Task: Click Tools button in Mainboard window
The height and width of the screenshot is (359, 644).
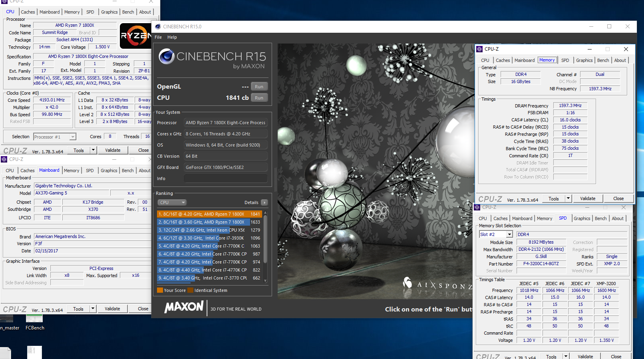Action: [x=78, y=309]
